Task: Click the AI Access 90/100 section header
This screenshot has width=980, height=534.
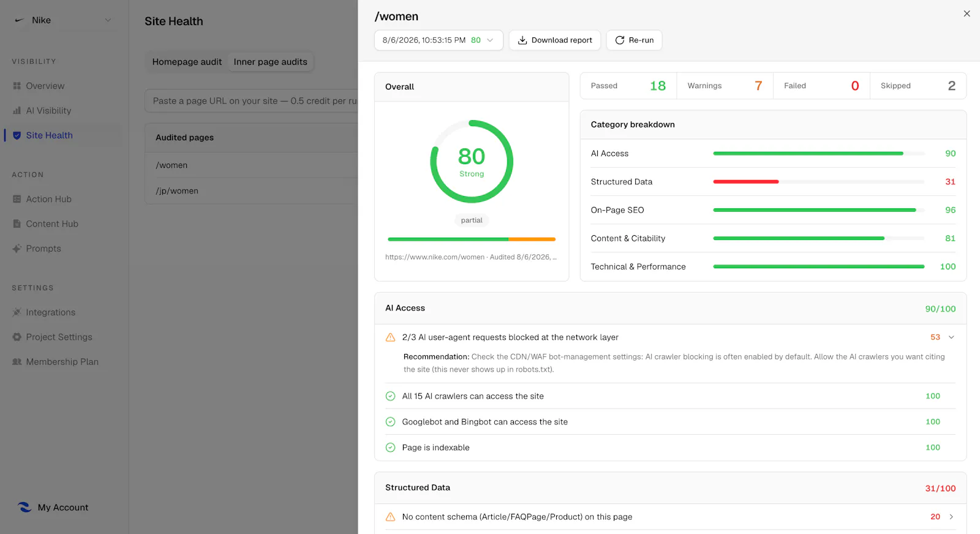Action: [x=671, y=309]
